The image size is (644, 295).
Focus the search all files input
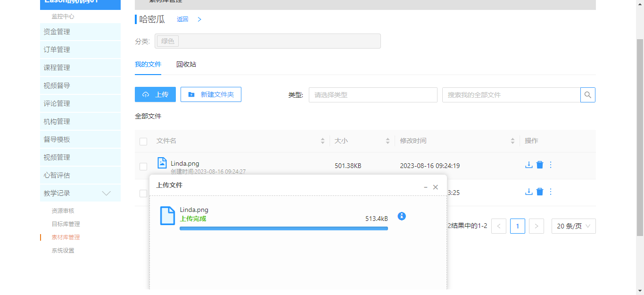coord(511,95)
